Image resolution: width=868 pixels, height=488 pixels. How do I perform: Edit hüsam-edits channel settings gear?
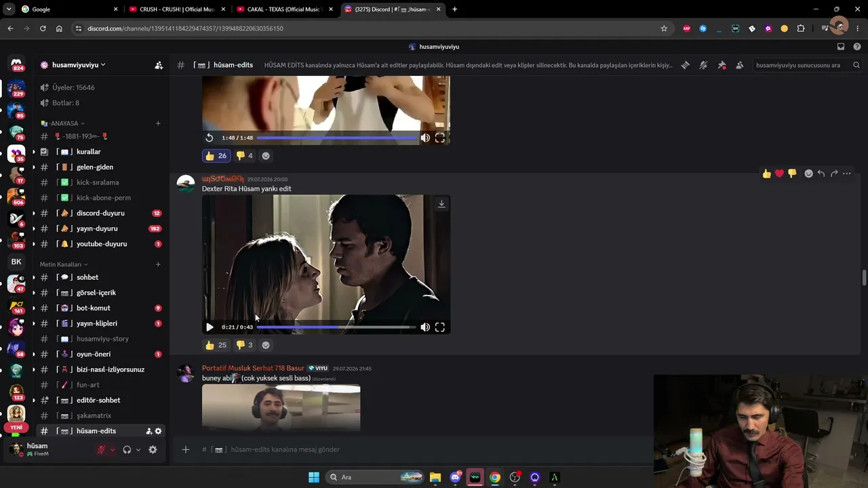158,431
